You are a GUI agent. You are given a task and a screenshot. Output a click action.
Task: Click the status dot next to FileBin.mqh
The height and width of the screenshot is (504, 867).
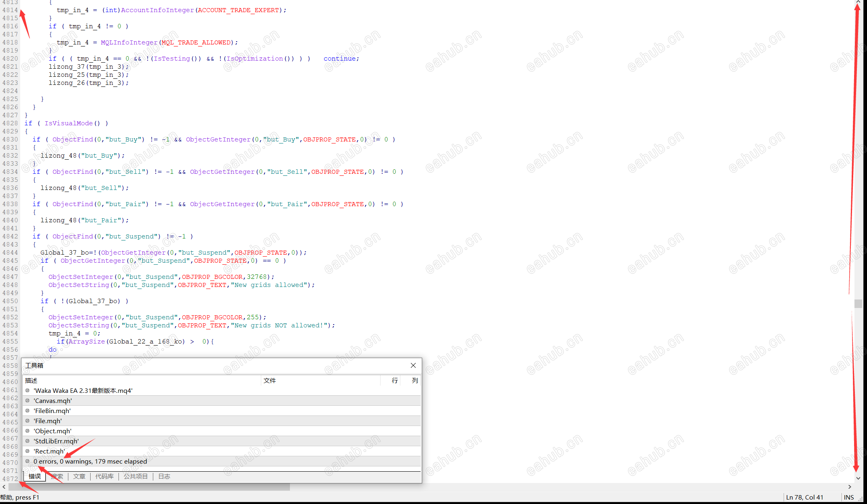click(x=27, y=411)
